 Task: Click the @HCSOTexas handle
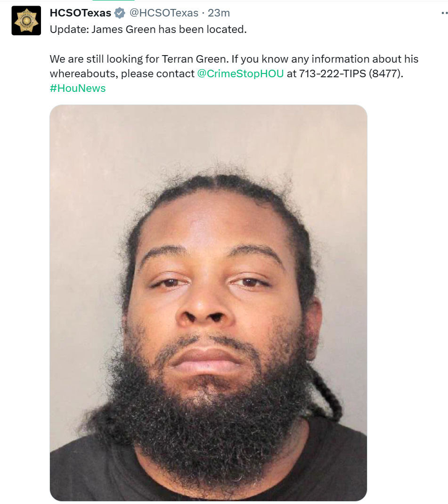[164, 13]
